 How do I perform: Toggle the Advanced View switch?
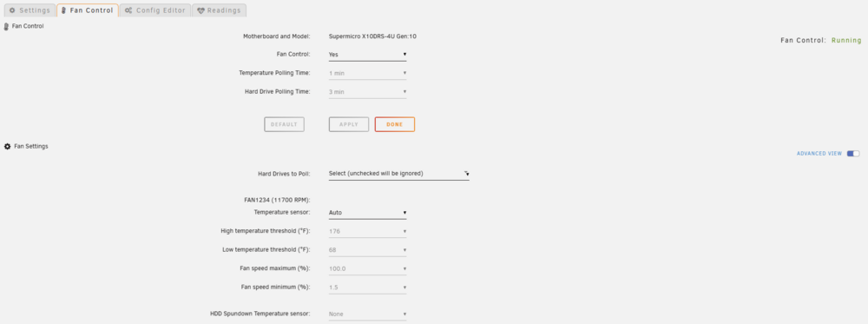coord(853,154)
